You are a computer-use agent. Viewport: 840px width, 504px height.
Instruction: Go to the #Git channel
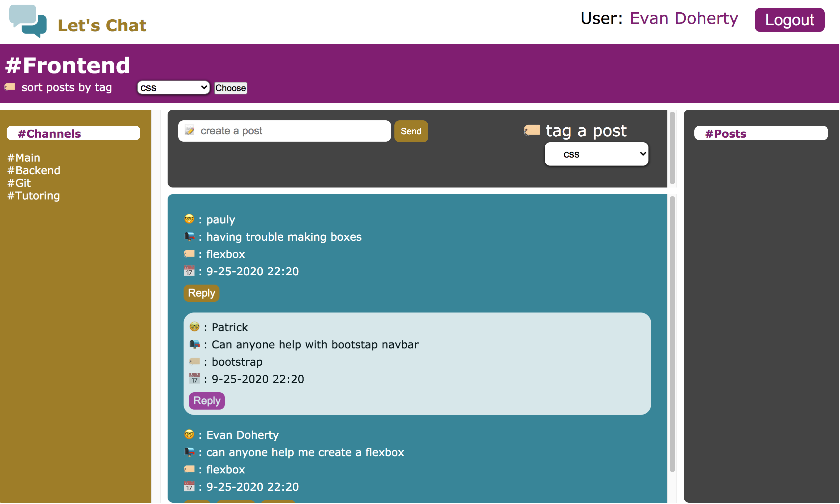[x=19, y=183]
